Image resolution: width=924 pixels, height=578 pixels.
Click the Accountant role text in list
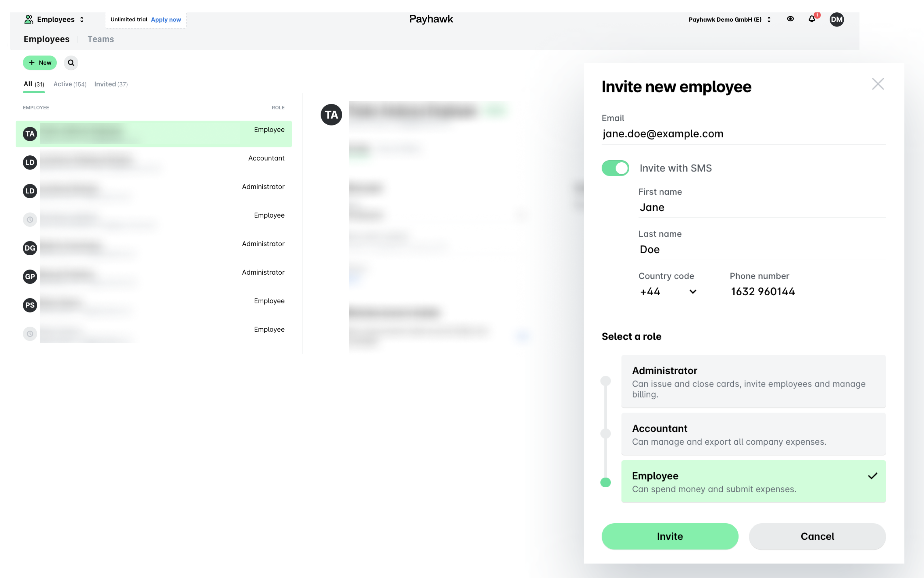266,158
